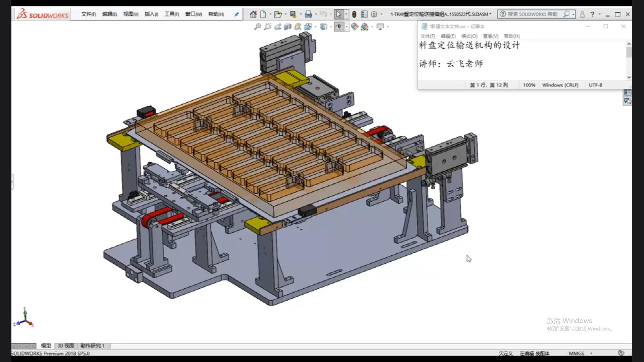Print with the printer icon

pyautogui.click(x=308, y=14)
